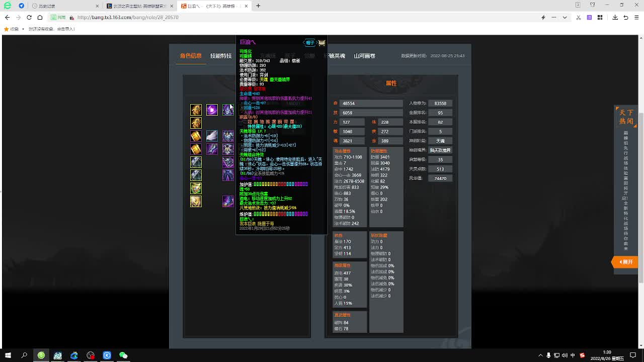Open the browser downloads icon
644x362 pixels.
click(615, 17)
